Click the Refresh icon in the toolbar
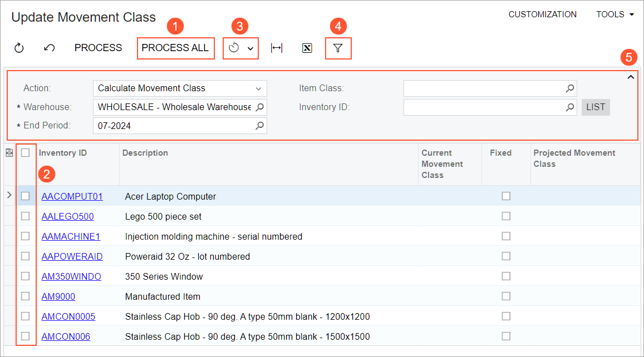 pyautogui.click(x=19, y=48)
